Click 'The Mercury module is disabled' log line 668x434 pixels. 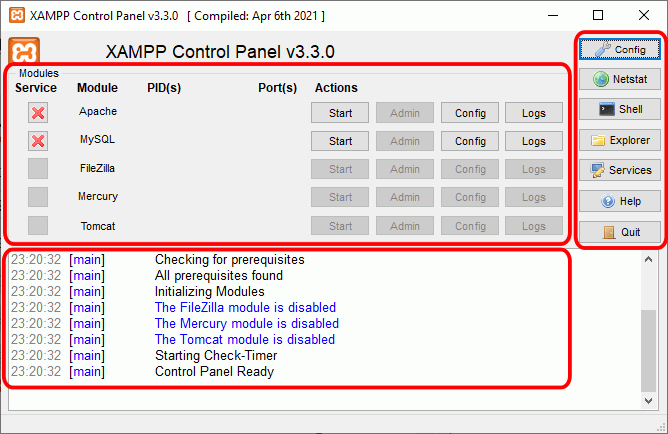pos(247,324)
